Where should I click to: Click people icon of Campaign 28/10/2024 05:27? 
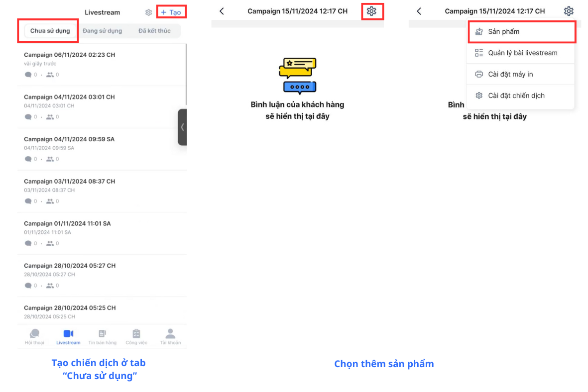pyautogui.click(x=50, y=286)
